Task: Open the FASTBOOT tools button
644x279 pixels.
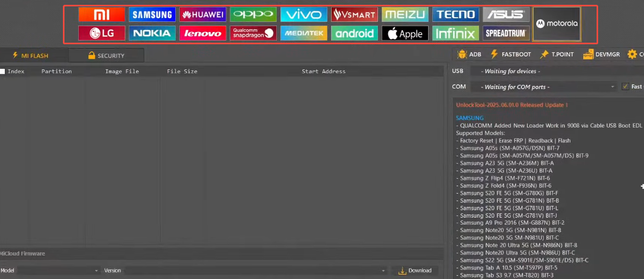Action: 511,54
